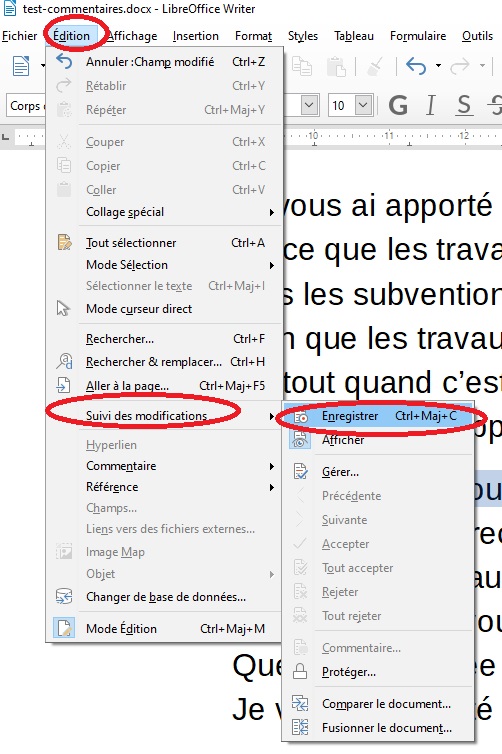Click the Gérer icon in submenu
The image size is (502, 754).
tap(301, 472)
